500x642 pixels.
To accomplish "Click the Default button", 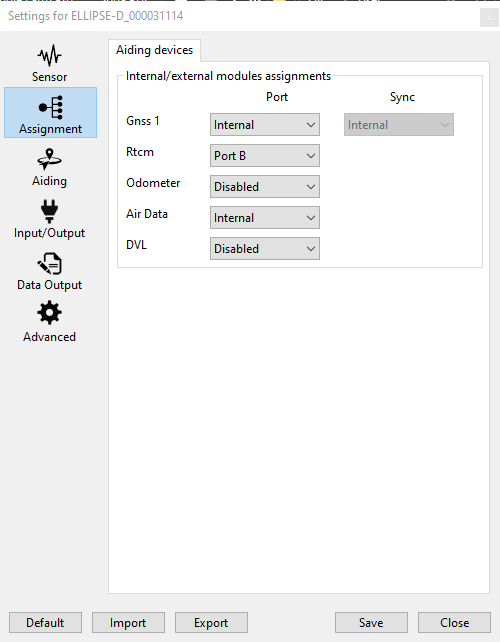I will [x=45, y=623].
